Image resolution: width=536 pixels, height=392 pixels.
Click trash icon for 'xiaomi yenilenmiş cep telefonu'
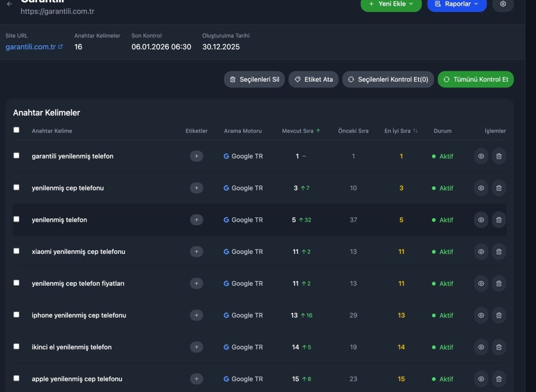tap(499, 252)
